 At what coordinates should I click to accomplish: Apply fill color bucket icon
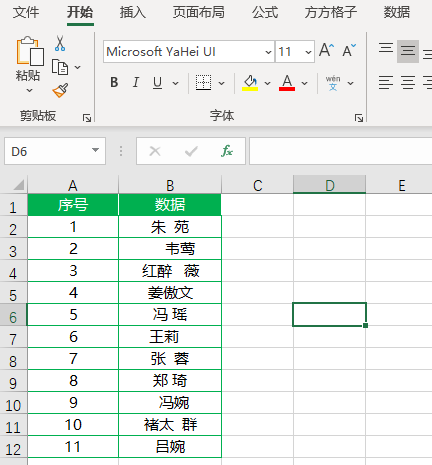(x=250, y=83)
